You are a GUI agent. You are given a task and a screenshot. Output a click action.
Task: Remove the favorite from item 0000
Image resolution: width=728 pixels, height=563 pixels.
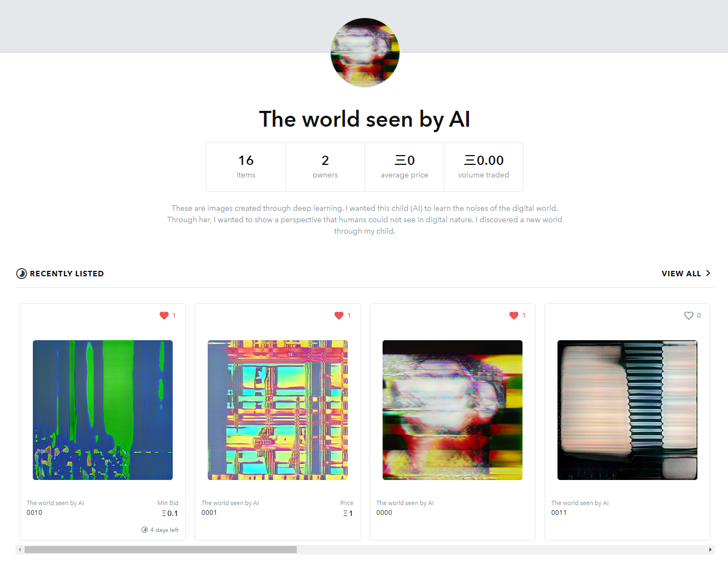coord(514,316)
